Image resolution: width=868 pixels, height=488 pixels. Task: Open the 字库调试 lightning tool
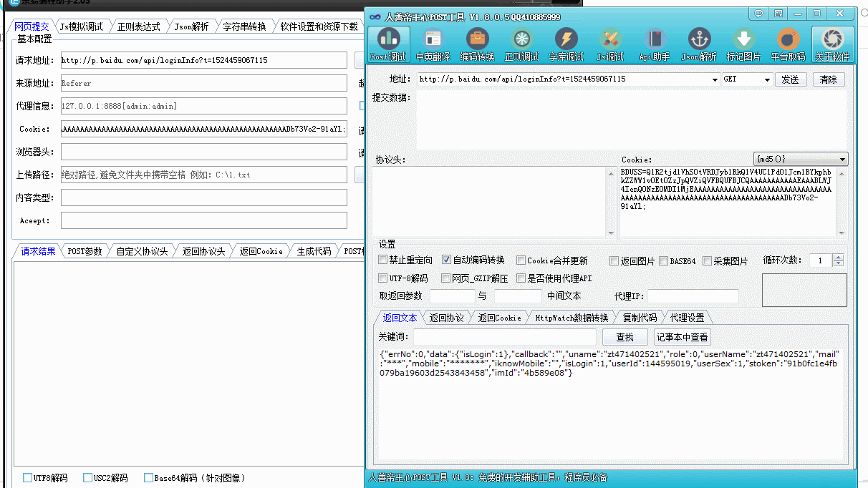pyautogui.click(x=566, y=44)
